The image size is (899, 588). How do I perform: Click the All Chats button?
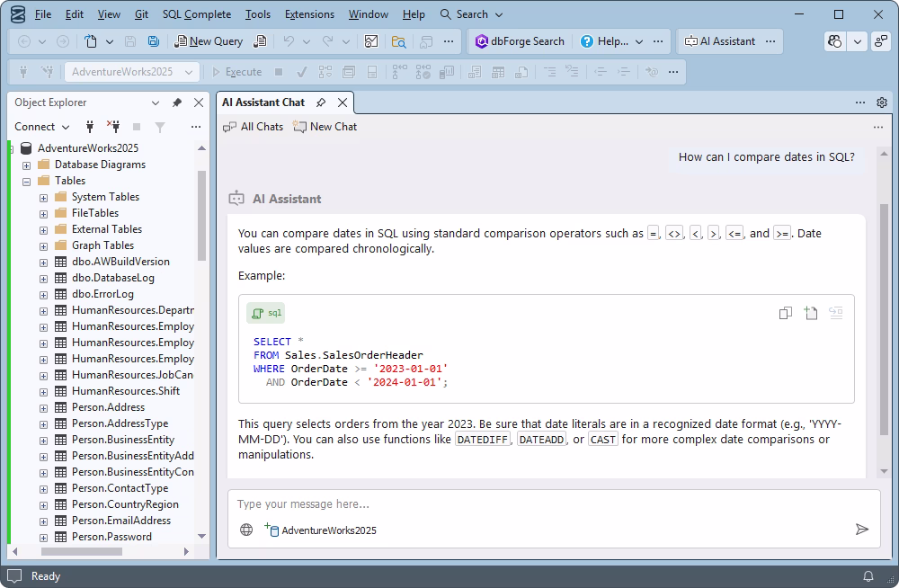pos(254,127)
